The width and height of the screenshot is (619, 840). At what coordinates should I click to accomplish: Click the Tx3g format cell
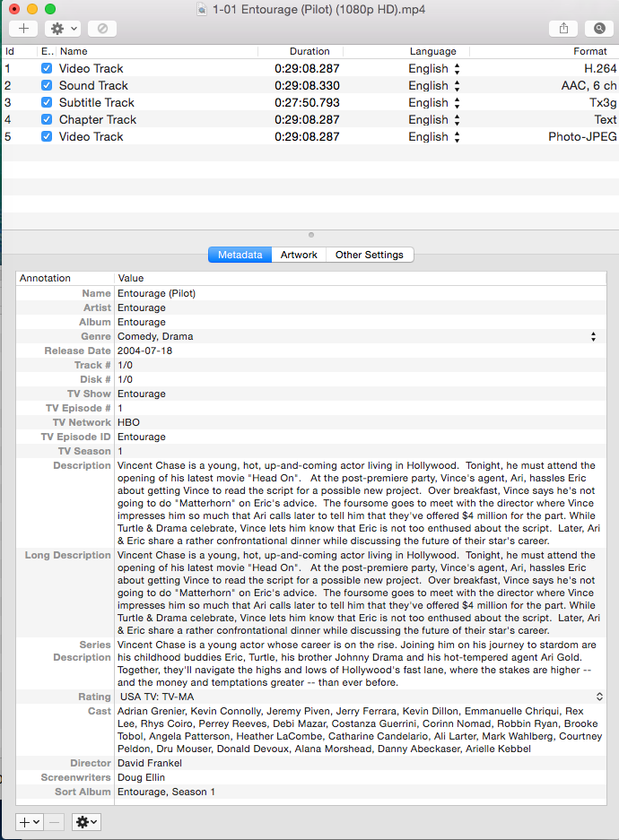point(603,103)
